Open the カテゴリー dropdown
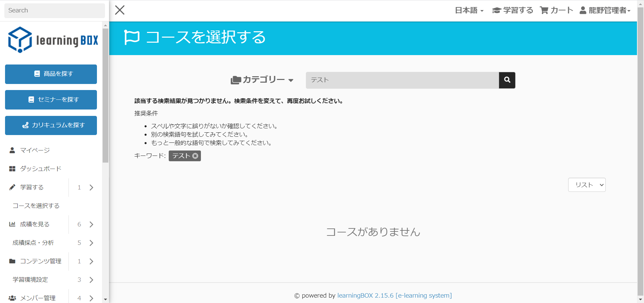The height and width of the screenshot is (303, 644). (x=262, y=80)
